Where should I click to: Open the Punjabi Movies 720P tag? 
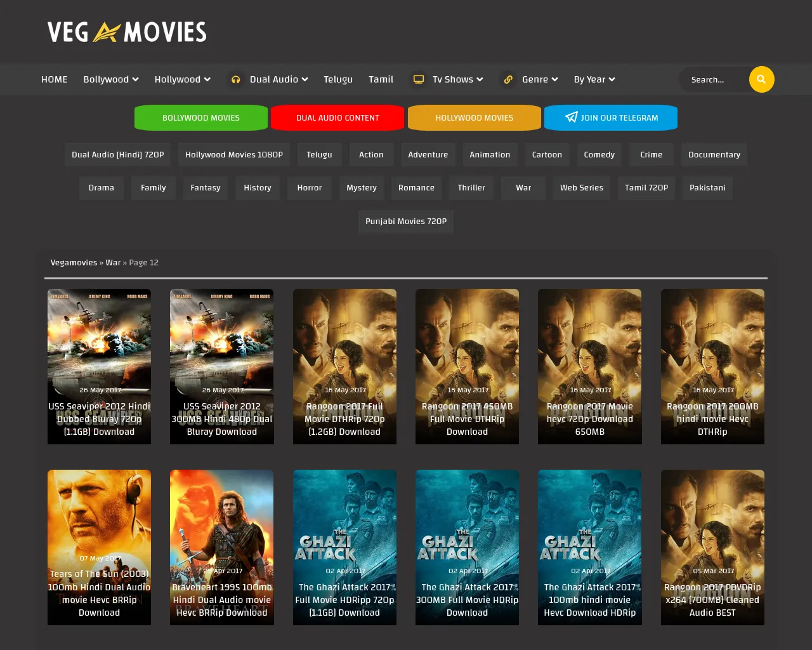(406, 221)
